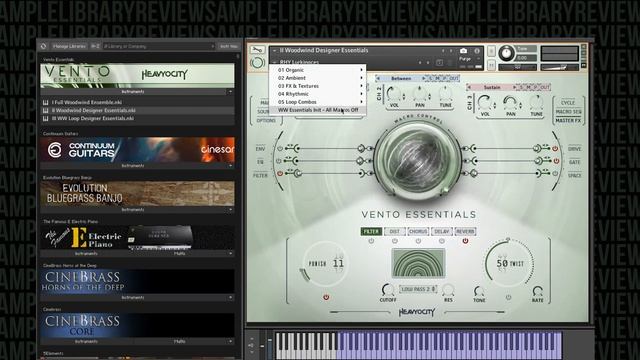This screenshot has height=360, width=640.
Task: Expand the Continuum Guitars Instruments dropdown arrow
Action: (230, 166)
